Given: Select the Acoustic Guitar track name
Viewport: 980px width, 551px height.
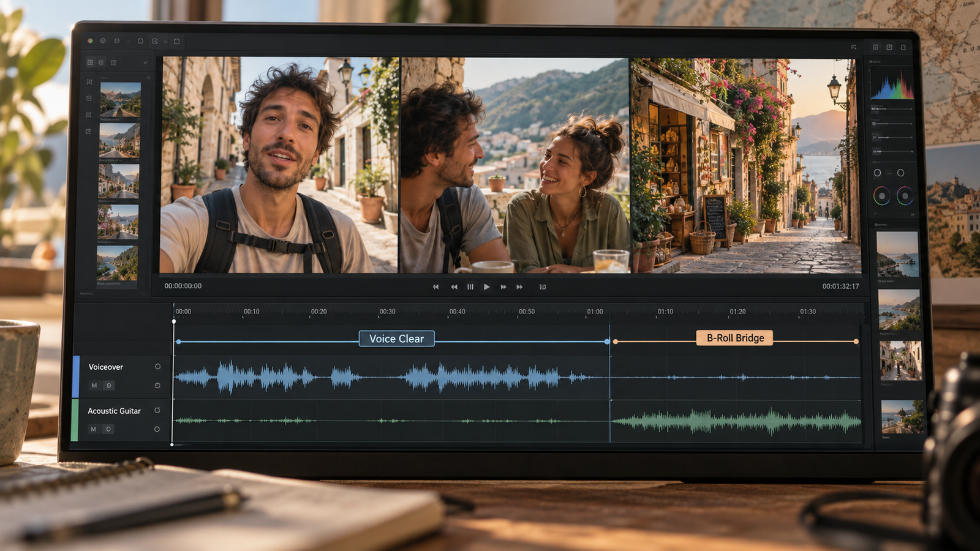Looking at the screenshot, I should 114,411.
